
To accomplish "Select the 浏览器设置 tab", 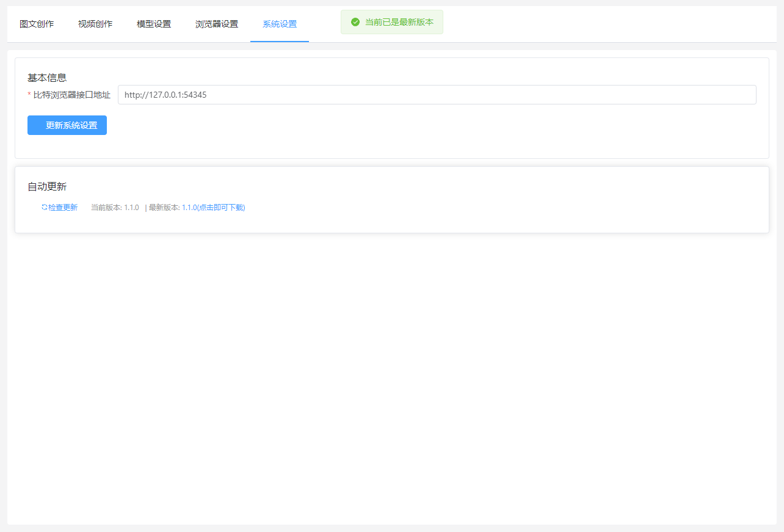I will (x=217, y=24).
